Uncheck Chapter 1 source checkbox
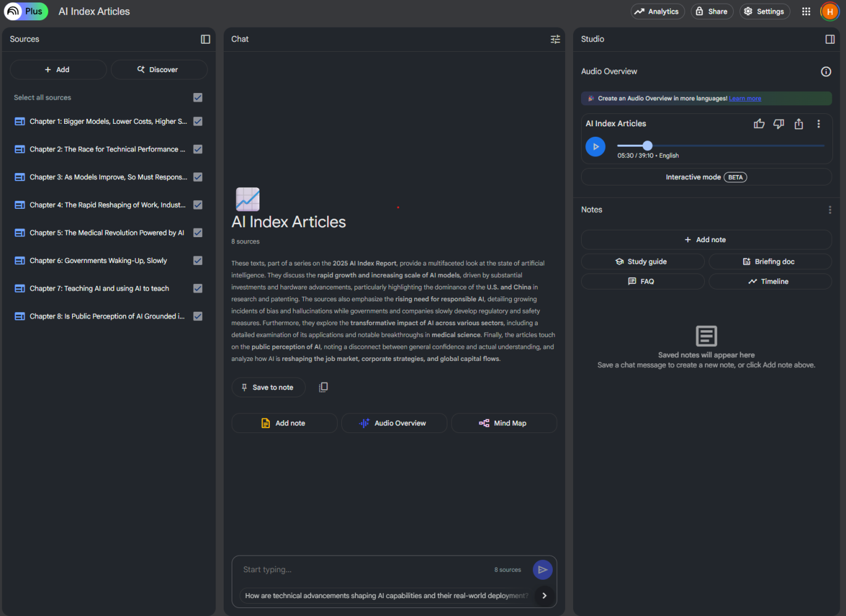 198,121
